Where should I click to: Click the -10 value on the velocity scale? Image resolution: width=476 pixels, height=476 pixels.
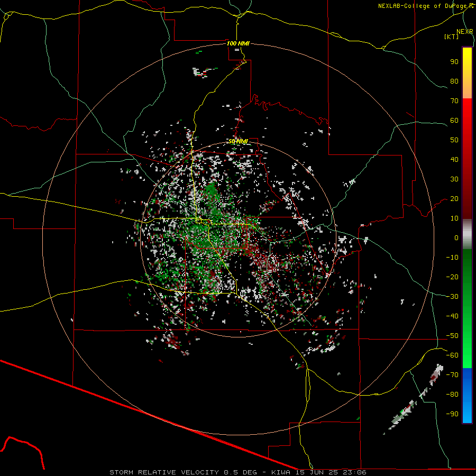point(452,258)
